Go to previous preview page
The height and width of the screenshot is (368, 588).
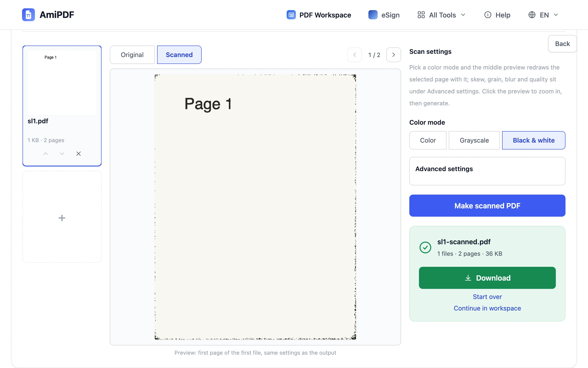click(354, 55)
